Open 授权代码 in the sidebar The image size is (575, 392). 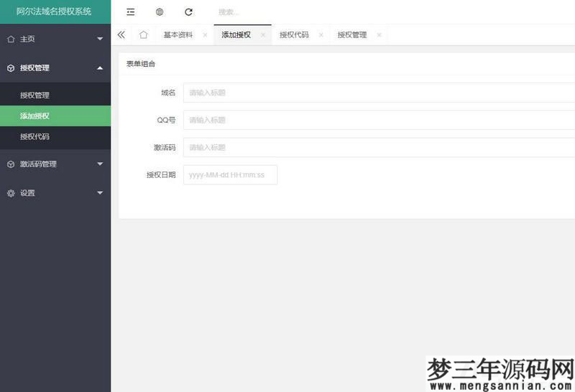55,136
